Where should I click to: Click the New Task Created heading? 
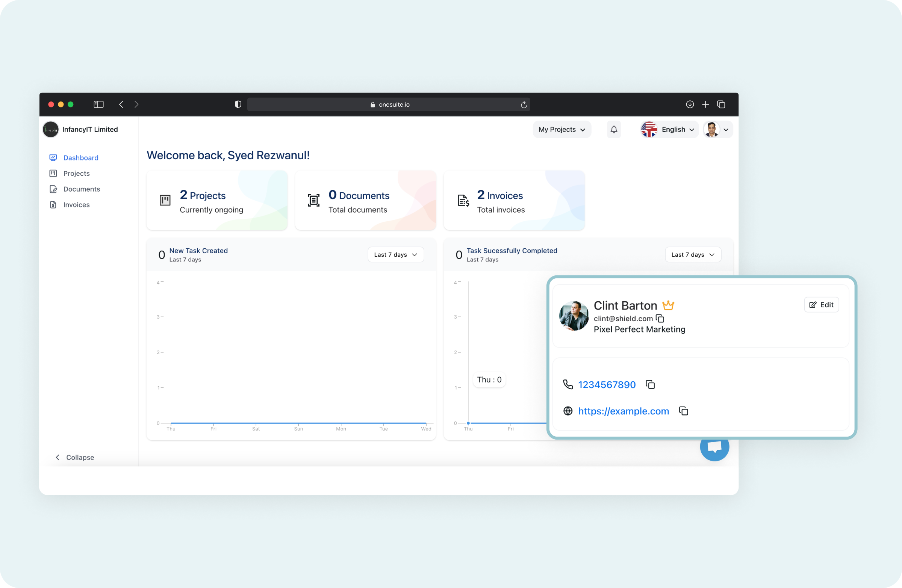coord(198,251)
